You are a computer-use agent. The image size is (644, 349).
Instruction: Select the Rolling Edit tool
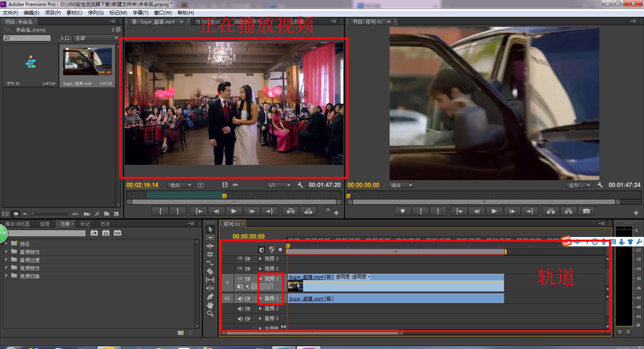tap(210, 255)
